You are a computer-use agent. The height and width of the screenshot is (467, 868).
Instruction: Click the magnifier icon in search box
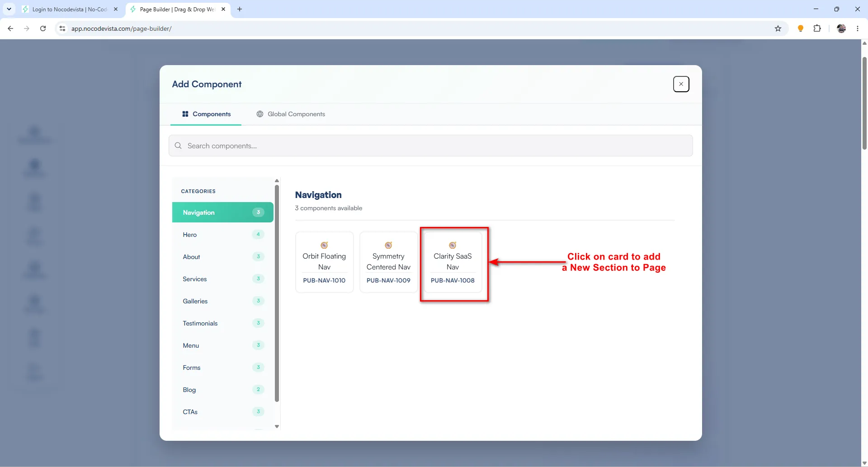click(178, 146)
